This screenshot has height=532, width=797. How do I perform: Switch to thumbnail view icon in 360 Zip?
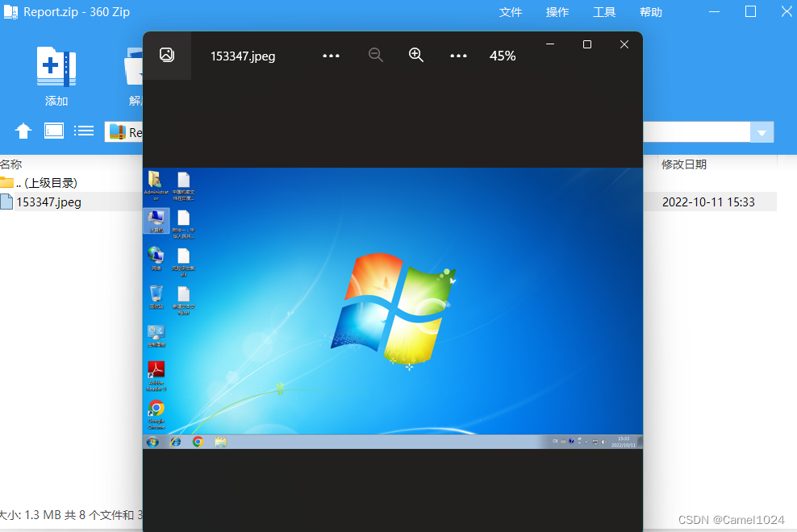click(x=54, y=131)
